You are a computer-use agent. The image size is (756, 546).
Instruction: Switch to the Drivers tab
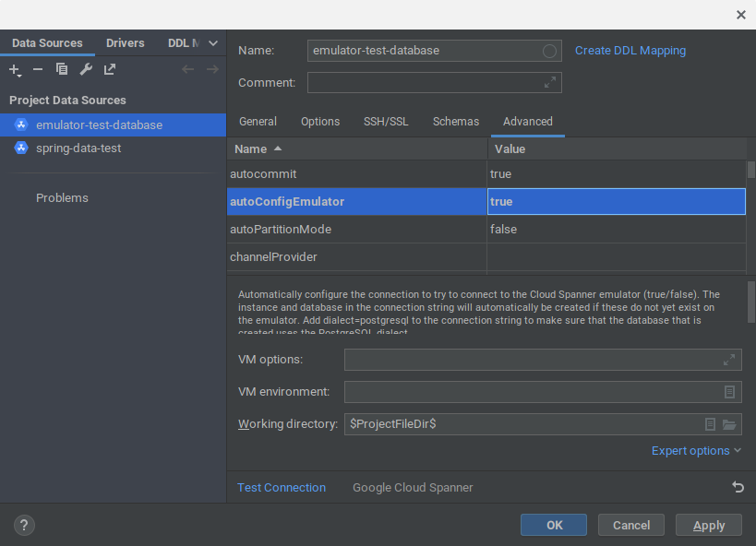point(125,42)
